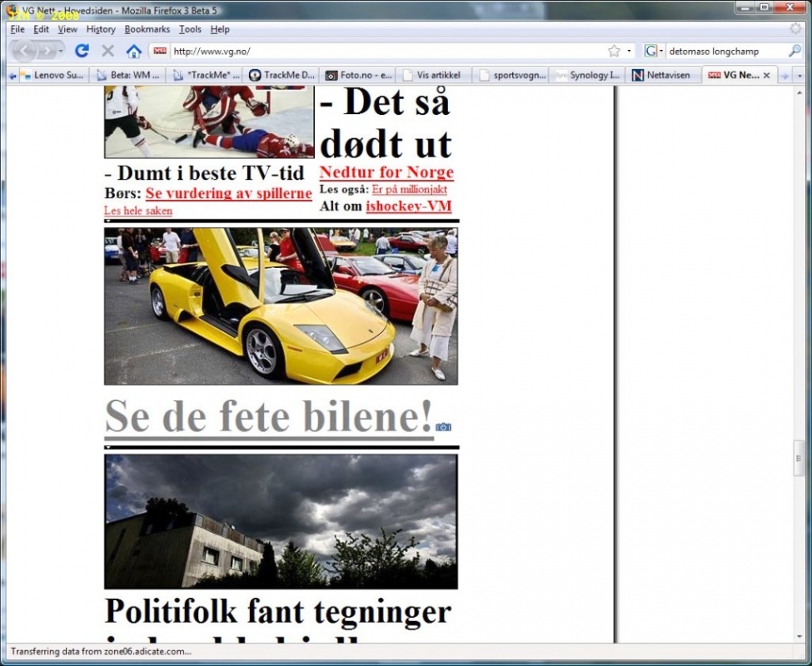This screenshot has height=666, width=812.
Task: Switch to the Foto.no tab
Action: (358, 75)
